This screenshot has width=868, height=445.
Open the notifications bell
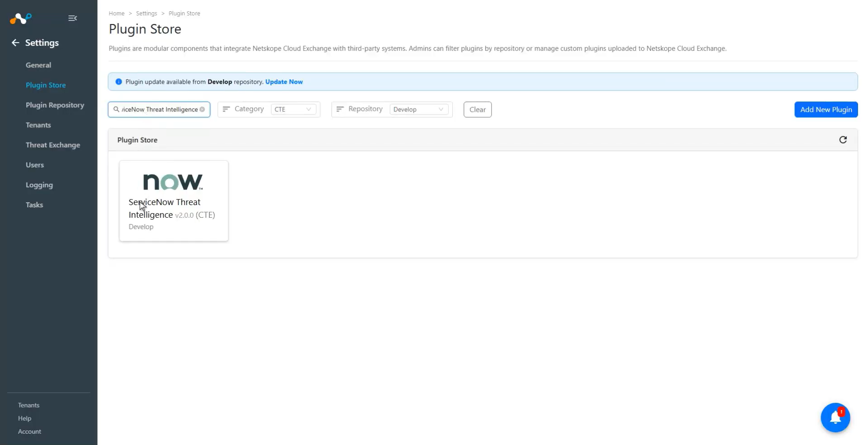[835, 417]
